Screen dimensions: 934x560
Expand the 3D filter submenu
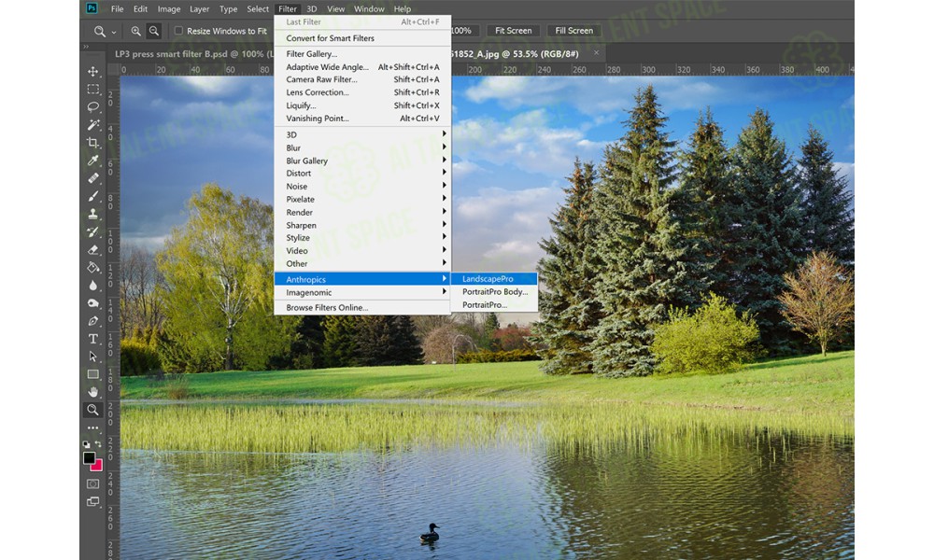click(x=362, y=134)
